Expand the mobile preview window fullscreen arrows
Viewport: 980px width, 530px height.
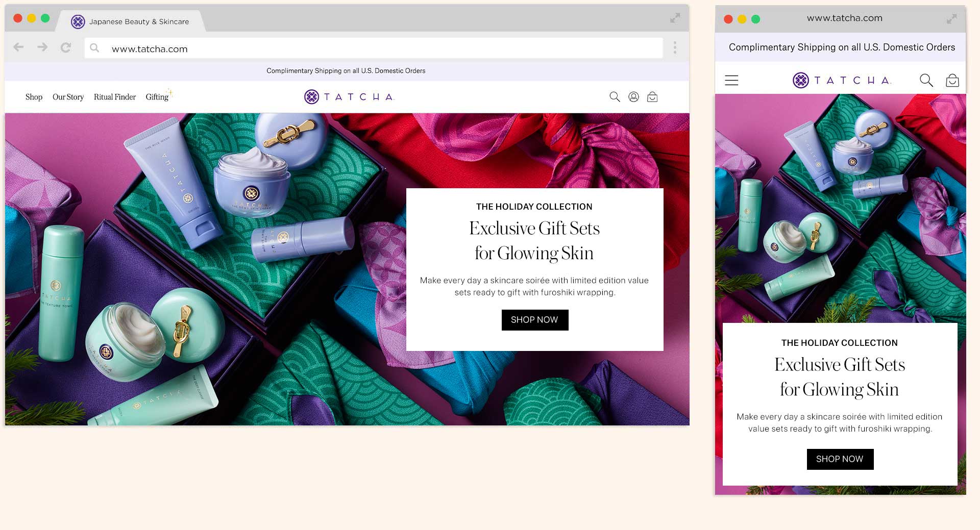pyautogui.click(x=951, y=19)
